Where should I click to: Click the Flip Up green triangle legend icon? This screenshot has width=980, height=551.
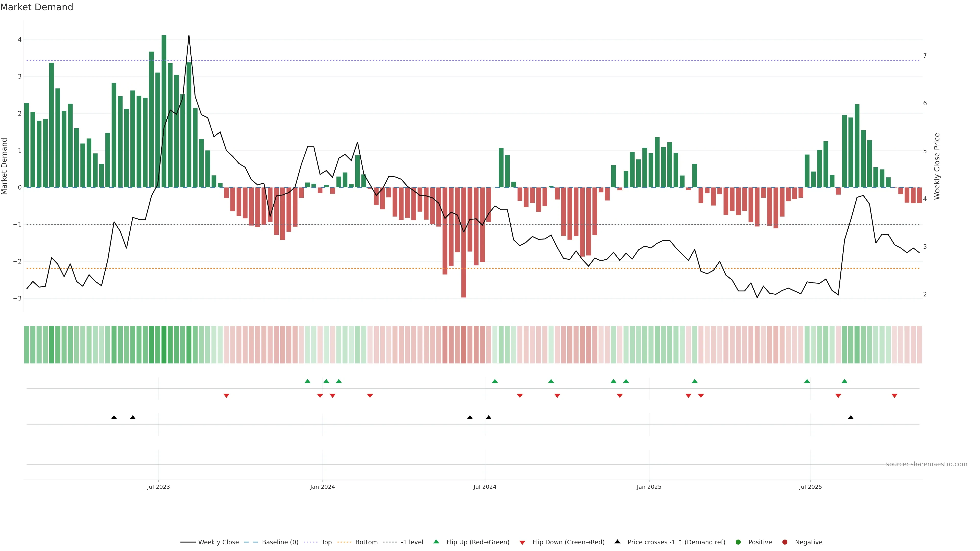[x=436, y=542]
